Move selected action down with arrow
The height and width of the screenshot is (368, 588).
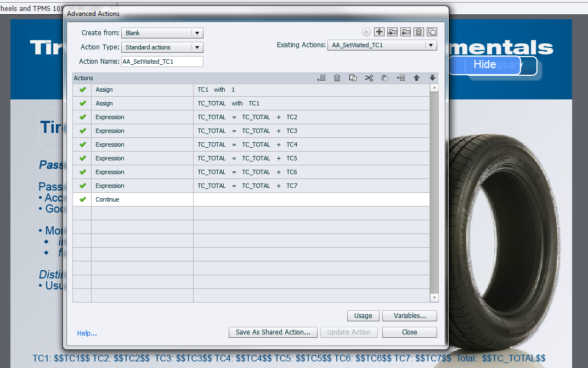(432, 78)
